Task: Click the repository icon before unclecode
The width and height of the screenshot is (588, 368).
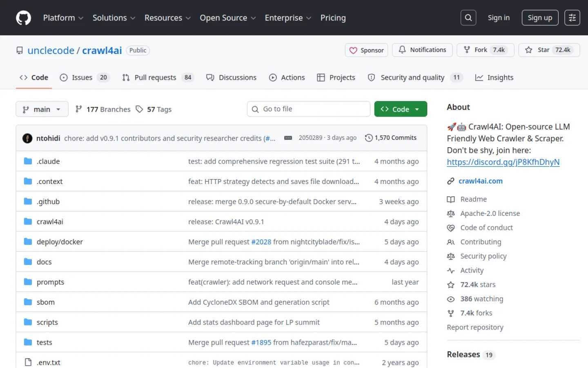Action: [x=20, y=50]
